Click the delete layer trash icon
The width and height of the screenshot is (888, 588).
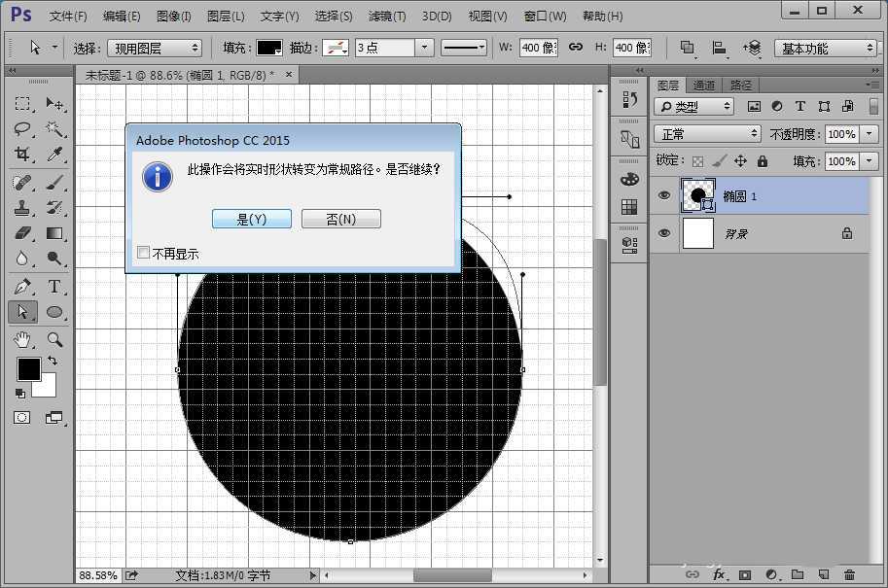(x=849, y=575)
